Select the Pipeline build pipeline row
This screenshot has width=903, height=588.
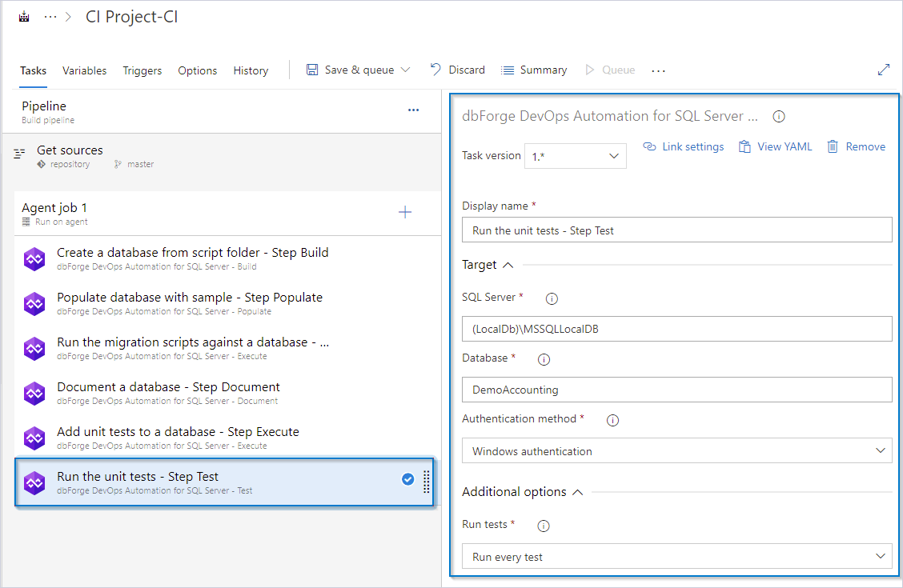(223, 112)
